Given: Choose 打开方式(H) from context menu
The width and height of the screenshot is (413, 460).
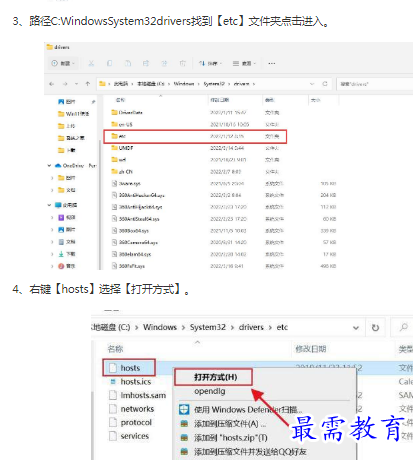Looking at the screenshot, I should coord(213,377).
